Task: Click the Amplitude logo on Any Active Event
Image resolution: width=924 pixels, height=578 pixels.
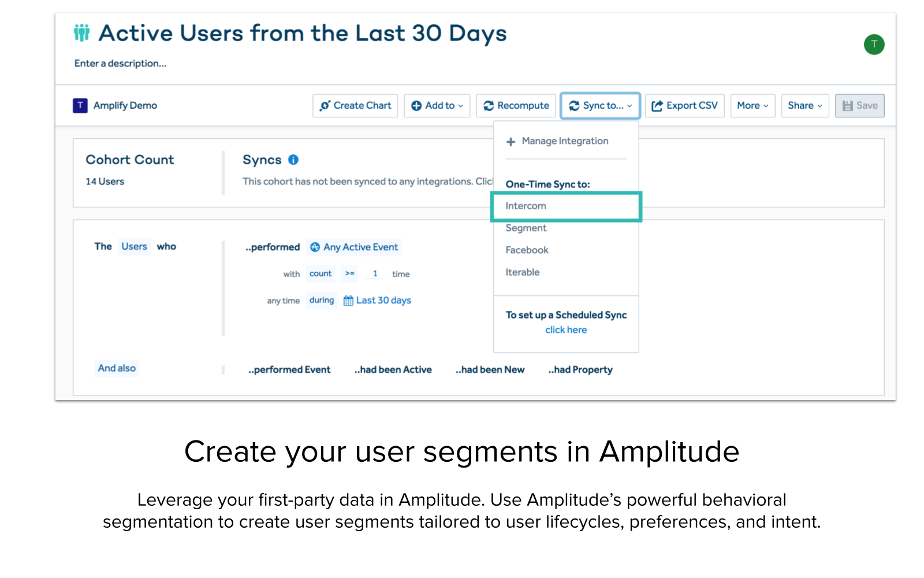Action: coord(314,247)
